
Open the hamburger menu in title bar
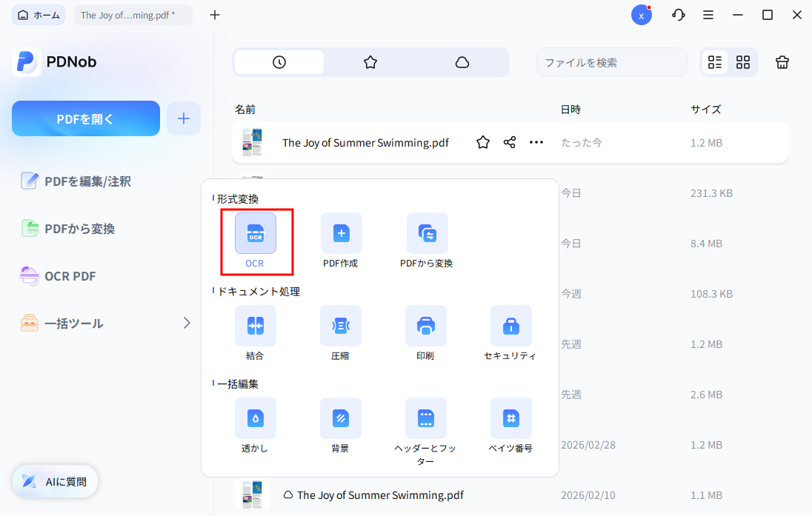click(x=708, y=15)
